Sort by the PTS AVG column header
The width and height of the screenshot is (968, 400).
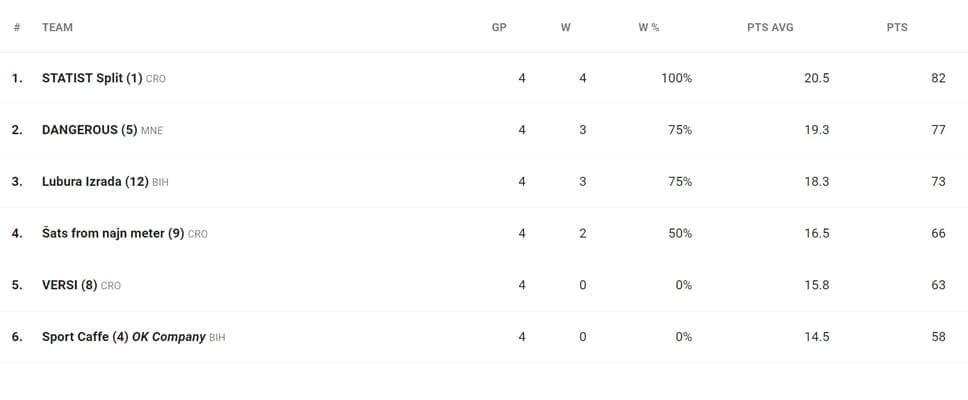pos(770,28)
